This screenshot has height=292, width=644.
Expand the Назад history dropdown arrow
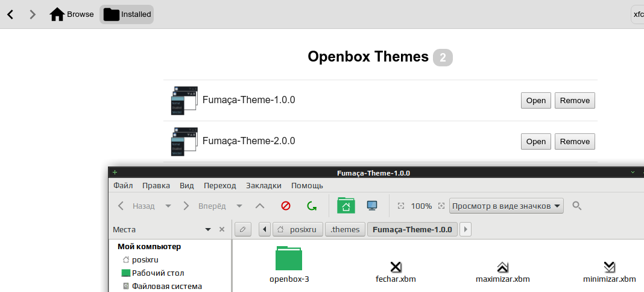pos(168,206)
